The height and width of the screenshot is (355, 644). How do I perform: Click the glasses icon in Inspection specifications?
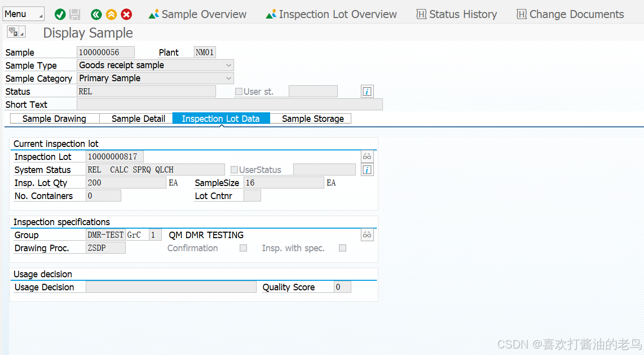(367, 235)
